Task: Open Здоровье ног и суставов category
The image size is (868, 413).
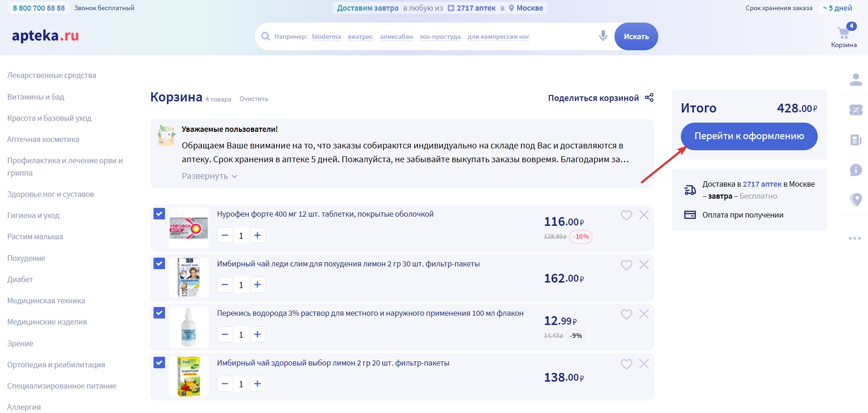Action: pos(51,194)
